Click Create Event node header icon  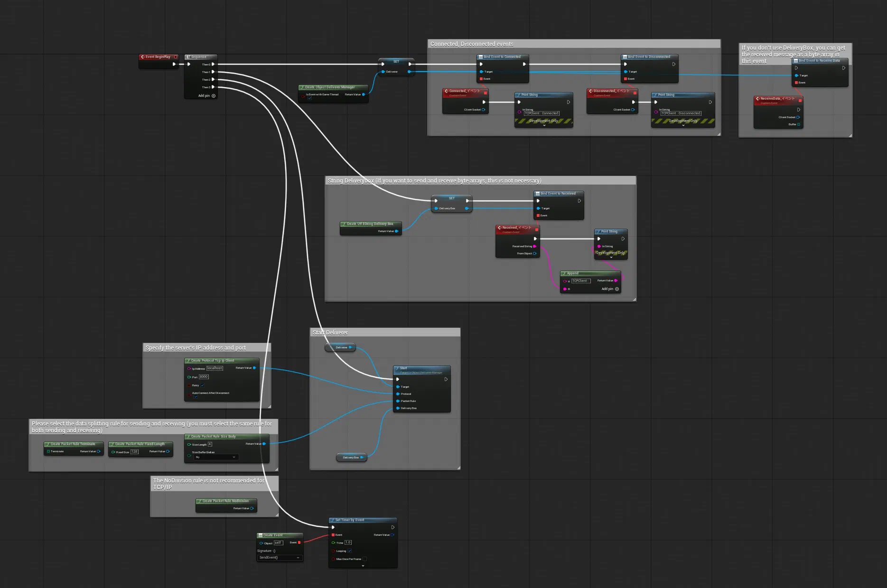tap(260, 535)
